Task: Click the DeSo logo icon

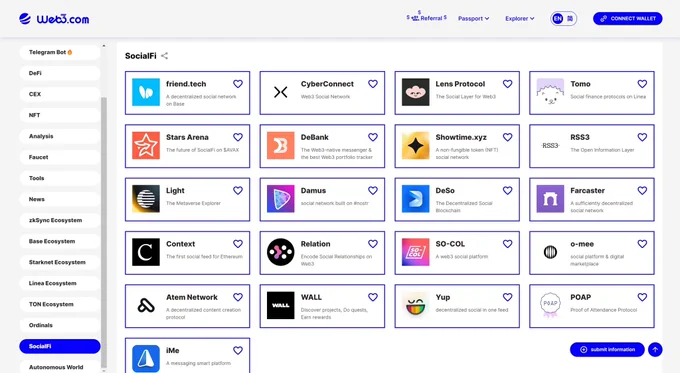Action: (x=415, y=199)
